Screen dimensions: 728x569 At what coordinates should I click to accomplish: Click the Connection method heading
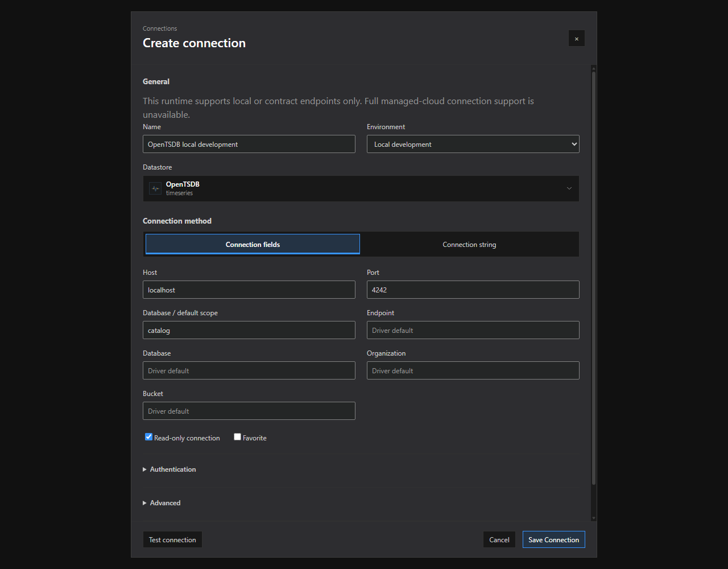[177, 221]
